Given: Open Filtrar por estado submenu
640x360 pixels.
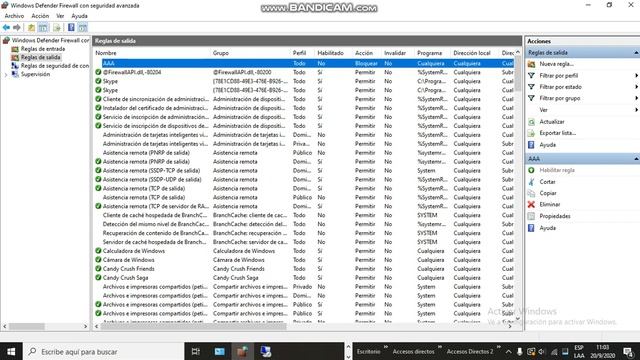Looking at the screenshot, I should pyautogui.click(x=560, y=87).
